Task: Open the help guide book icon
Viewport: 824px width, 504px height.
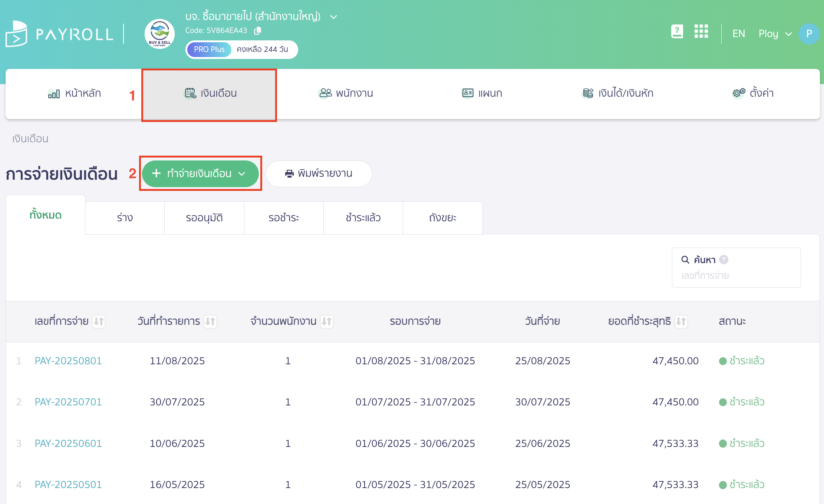Action: click(677, 32)
